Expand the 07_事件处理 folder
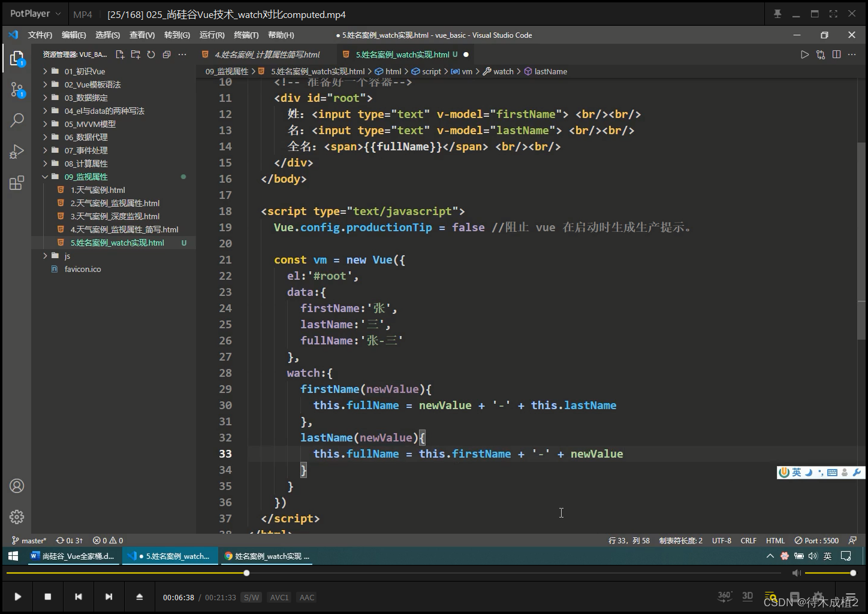Viewport: 868px width, 614px height. point(114,150)
